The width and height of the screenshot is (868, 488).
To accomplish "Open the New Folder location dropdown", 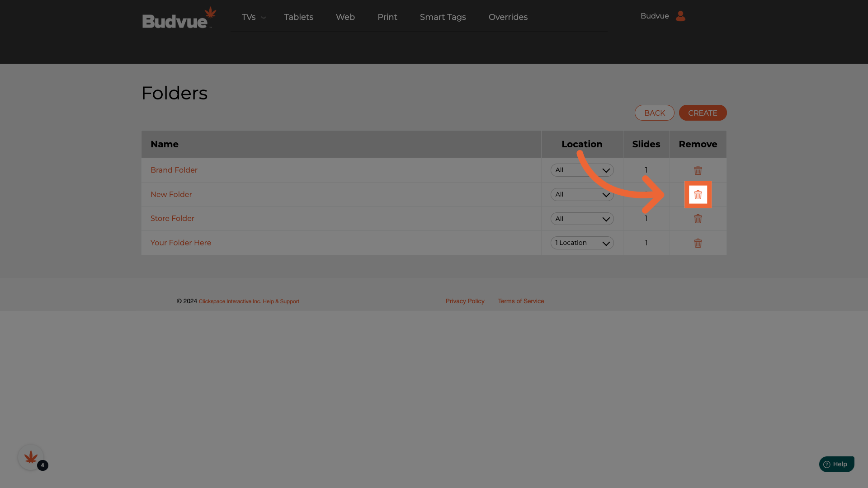I will pyautogui.click(x=582, y=195).
